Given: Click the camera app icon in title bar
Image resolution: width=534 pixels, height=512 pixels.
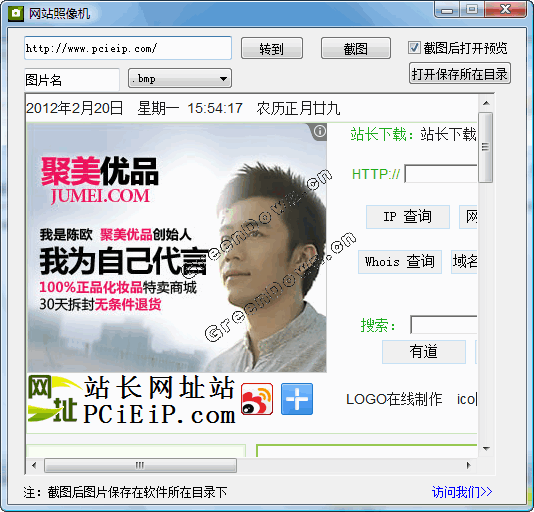Looking at the screenshot, I should [x=15, y=14].
